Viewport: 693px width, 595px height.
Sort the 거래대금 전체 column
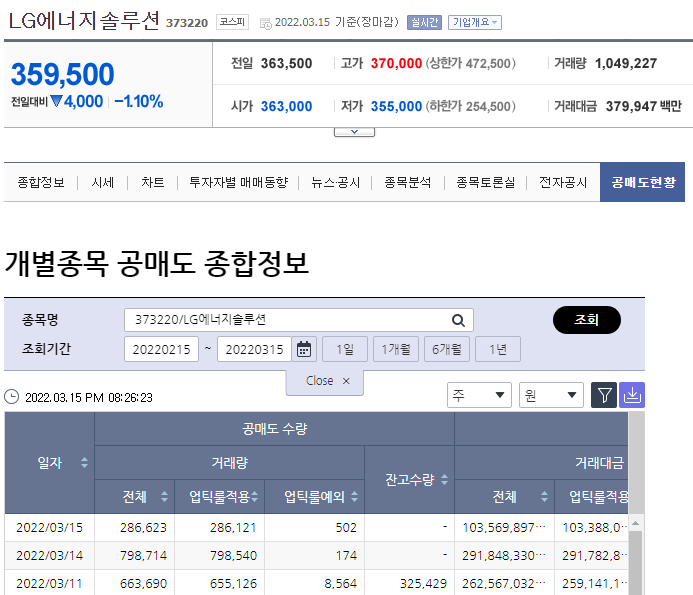click(544, 496)
